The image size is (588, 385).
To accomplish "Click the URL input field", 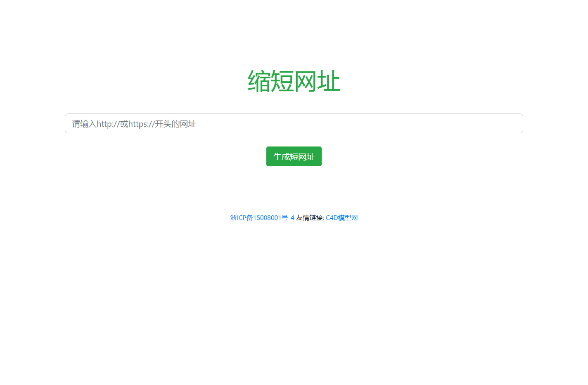I will tap(294, 123).
